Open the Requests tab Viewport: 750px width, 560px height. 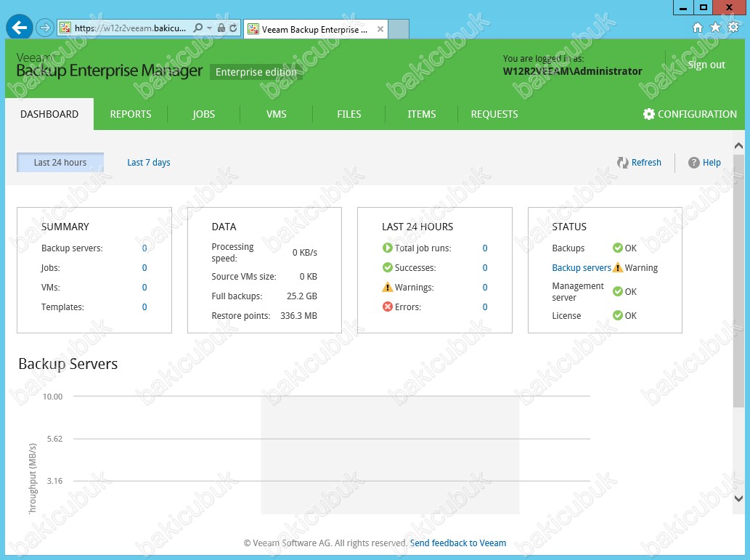pos(494,114)
